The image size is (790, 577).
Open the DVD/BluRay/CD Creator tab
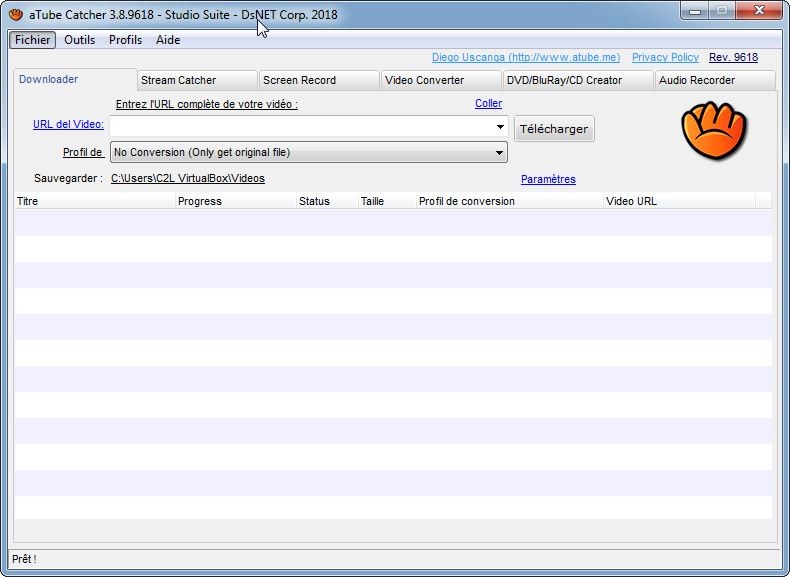pyautogui.click(x=578, y=80)
